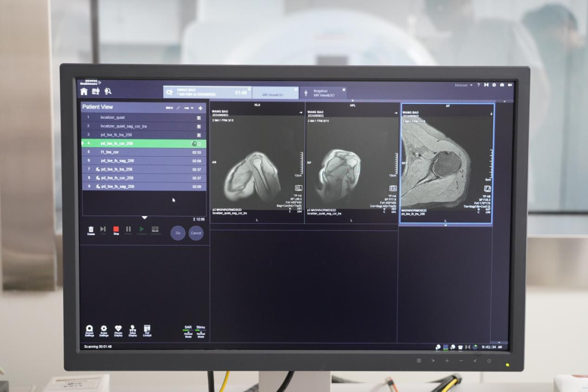Click the Stimu Normal Mode indicator
The height and width of the screenshot is (392, 588).
[x=200, y=332]
